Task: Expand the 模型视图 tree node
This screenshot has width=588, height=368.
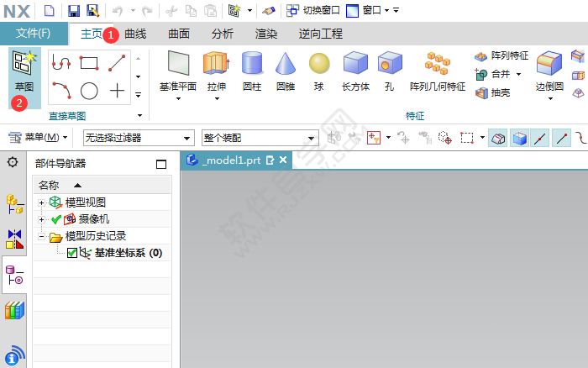Action: click(x=40, y=202)
